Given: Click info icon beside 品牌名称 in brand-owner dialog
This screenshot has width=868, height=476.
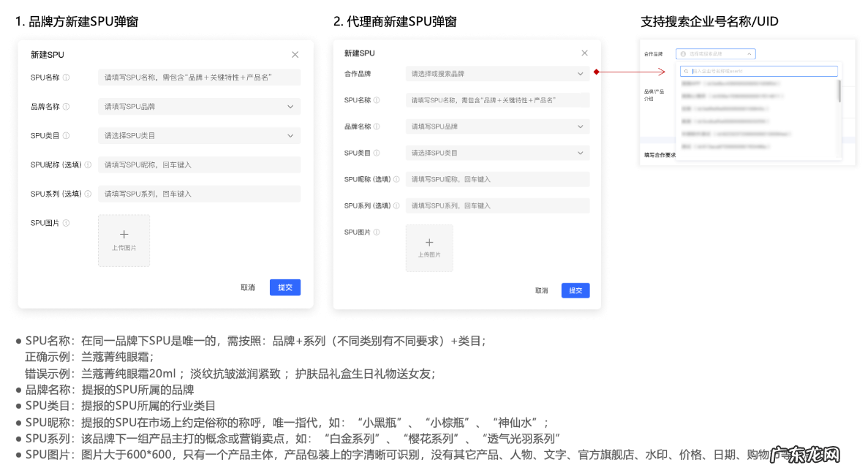Looking at the screenshot, I should [67, 107].
